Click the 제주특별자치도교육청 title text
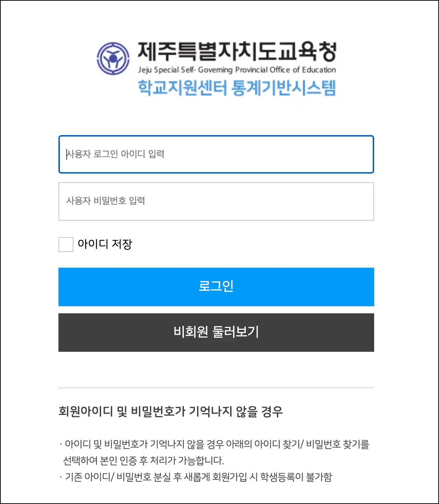439x504 pixels. click(x=237, y=52)
